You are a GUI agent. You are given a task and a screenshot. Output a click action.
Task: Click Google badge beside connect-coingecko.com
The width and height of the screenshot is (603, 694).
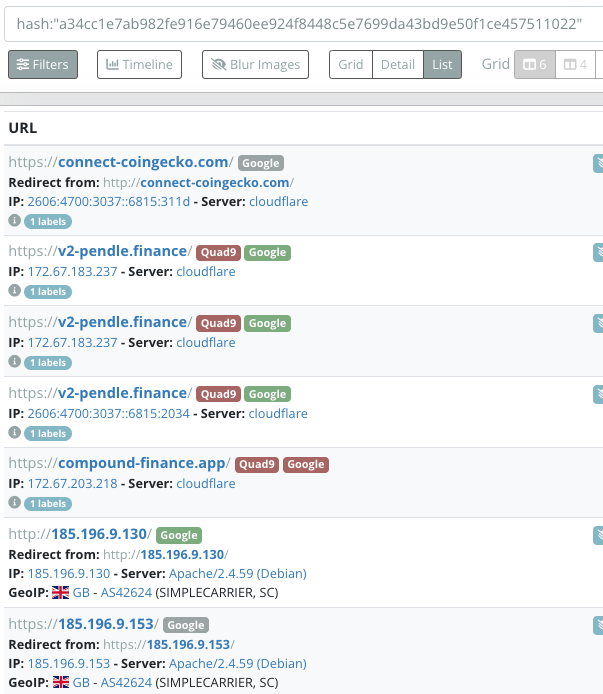point(260,163)
